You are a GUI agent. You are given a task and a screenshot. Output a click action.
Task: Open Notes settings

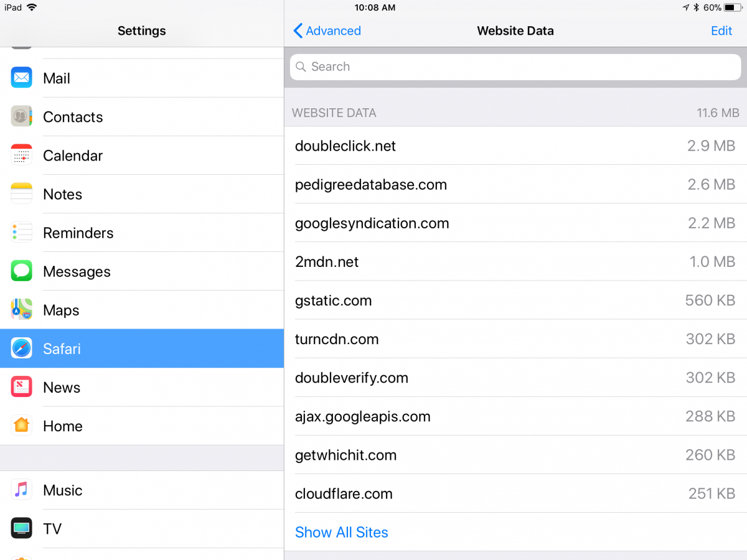tap(142, 194)
